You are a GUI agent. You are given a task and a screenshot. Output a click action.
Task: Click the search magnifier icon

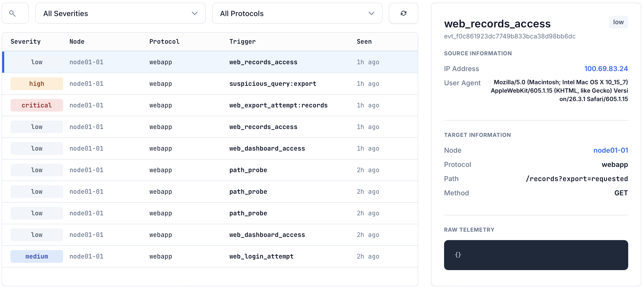click(12, 13)
